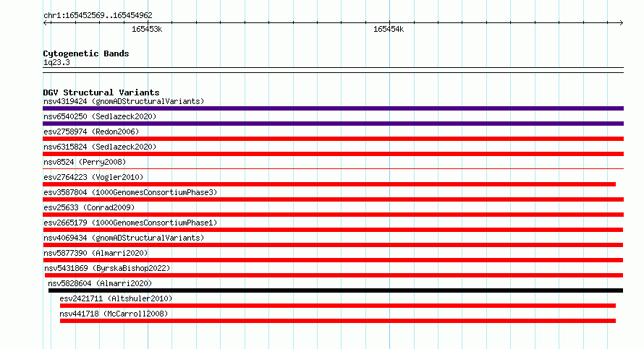Open nsv5828604 (Almarri2020) variant label
The image size is (644, 349).
100,283
